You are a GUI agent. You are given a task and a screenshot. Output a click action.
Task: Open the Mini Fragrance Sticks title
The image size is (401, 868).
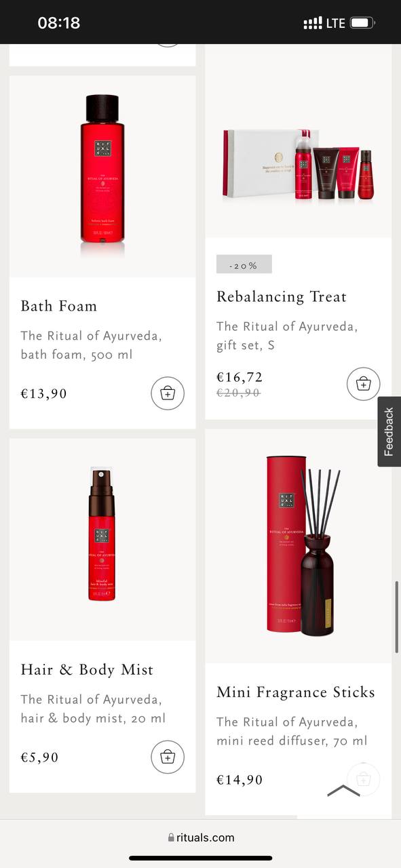pos(296,692)
